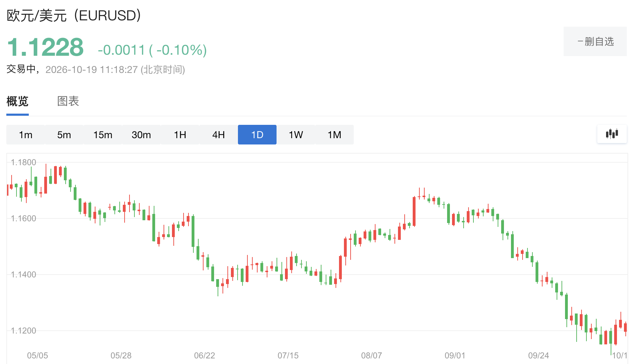Switch to the 1M monthly timeframe
The width and height of the screenshot is (631, 364).
click(x=334, y=135)
